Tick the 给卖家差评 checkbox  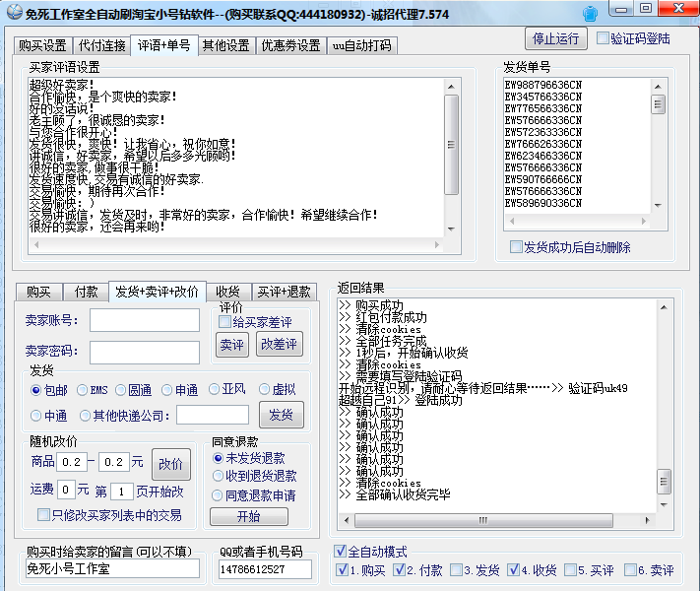coord(224,322)
